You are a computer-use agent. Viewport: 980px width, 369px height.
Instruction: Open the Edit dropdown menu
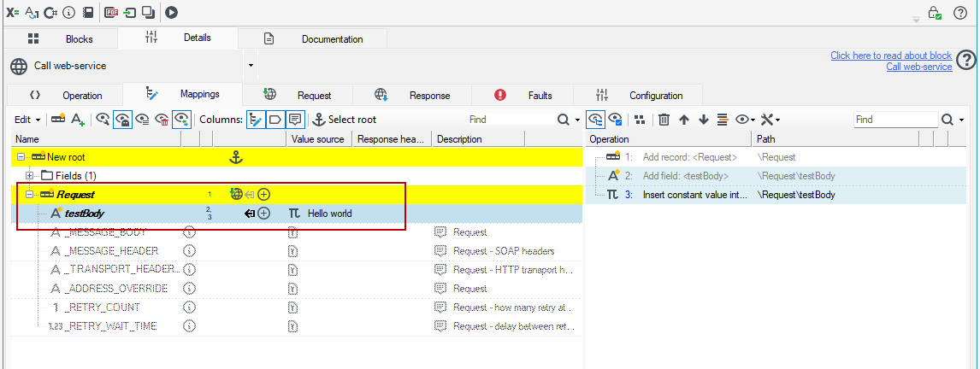pyautogui.click(x=28, y=120)
